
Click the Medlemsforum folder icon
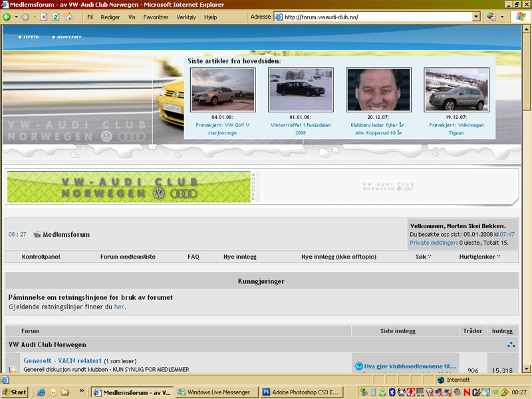(x=37, y=234)
